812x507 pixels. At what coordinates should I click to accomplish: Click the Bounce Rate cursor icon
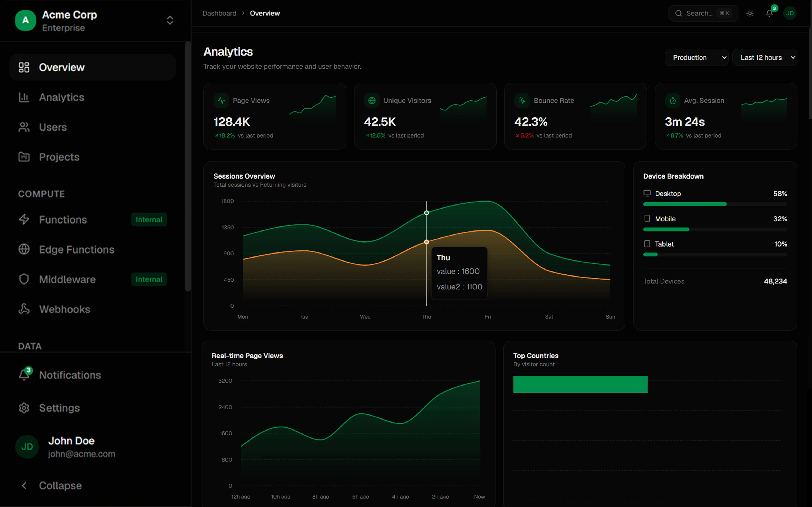click(522, 101)
